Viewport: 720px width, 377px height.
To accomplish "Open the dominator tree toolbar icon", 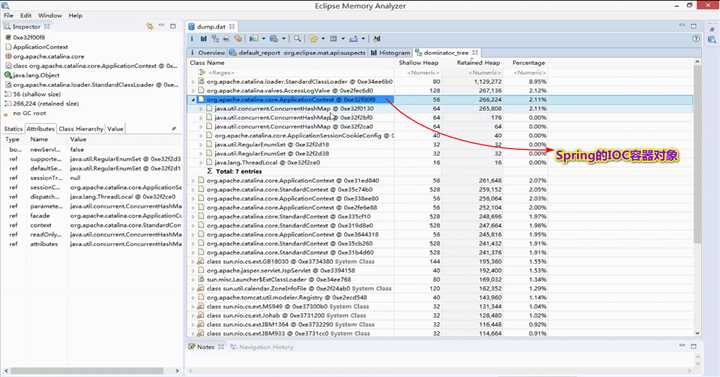I will coord(215,39).
